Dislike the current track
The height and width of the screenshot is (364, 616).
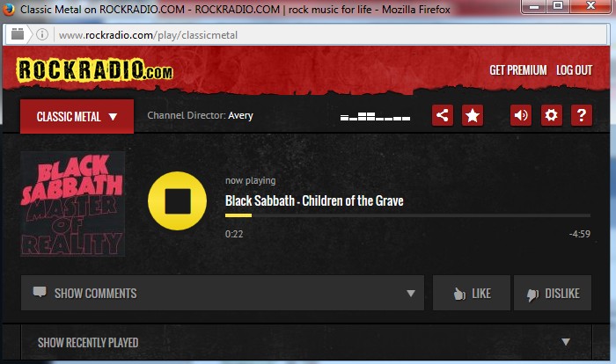pyautogui.click(x=553, y=293)
